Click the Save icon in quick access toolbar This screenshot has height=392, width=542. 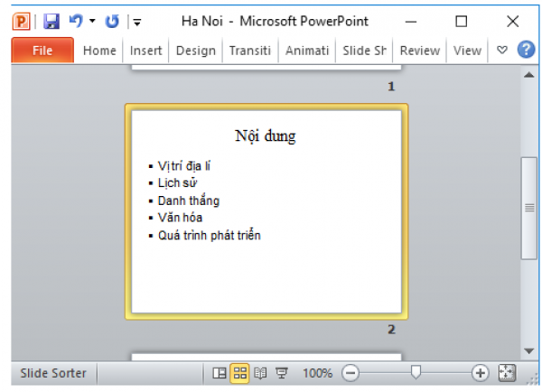(x=51, y=21)
